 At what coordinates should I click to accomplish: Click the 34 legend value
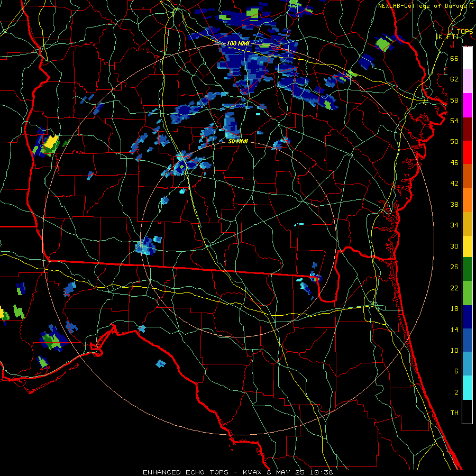point(454,225)
